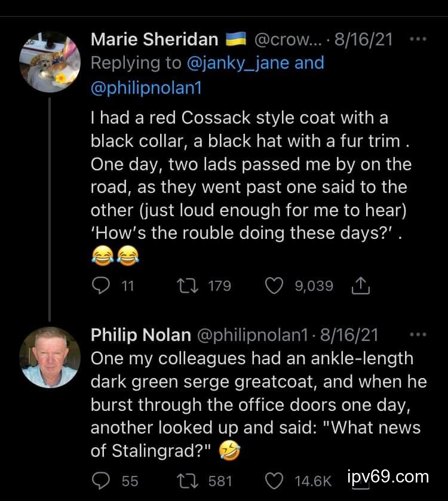Tap the @philipnolan1 handle beside Philip Nolan
This screenshot has height=501, width=448.
[x=251, y=334]
